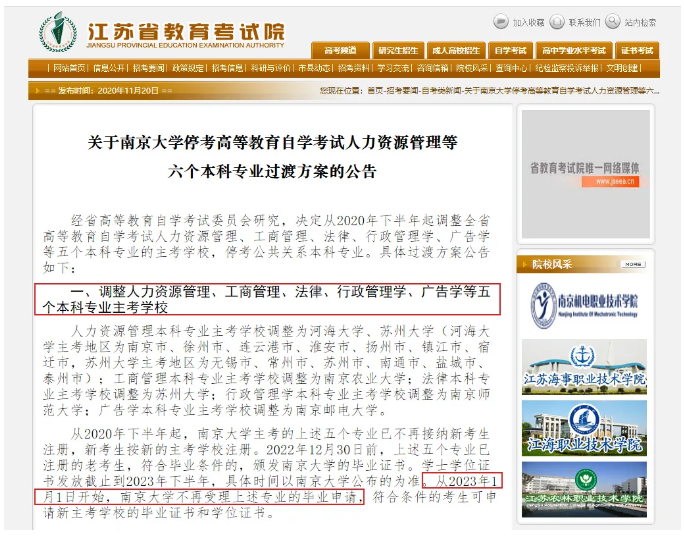Click the 加入收藏 favorites icon
Screen dimensions: 684x536
point(501,21)
